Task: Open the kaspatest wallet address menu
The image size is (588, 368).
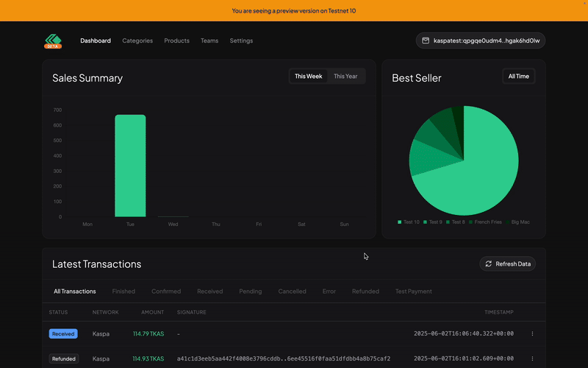Action: [481, 40]
